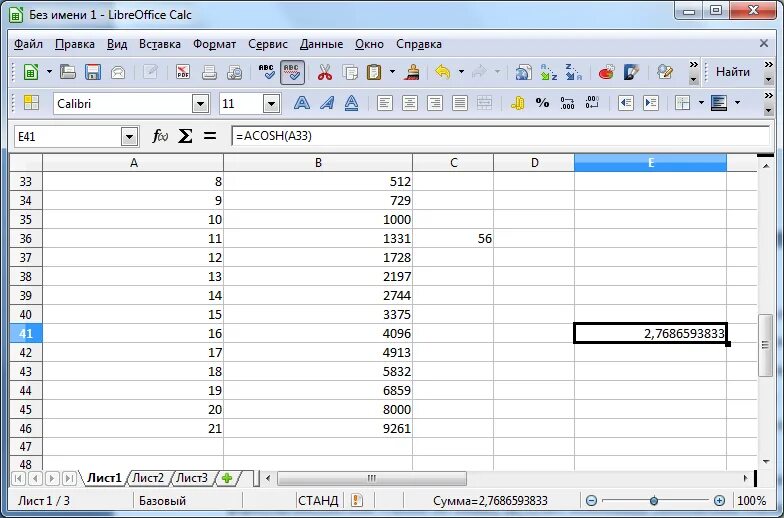This screenshot has height=518, width=784.
Task: Open the font size dropdown list
Action: point(272,104)
